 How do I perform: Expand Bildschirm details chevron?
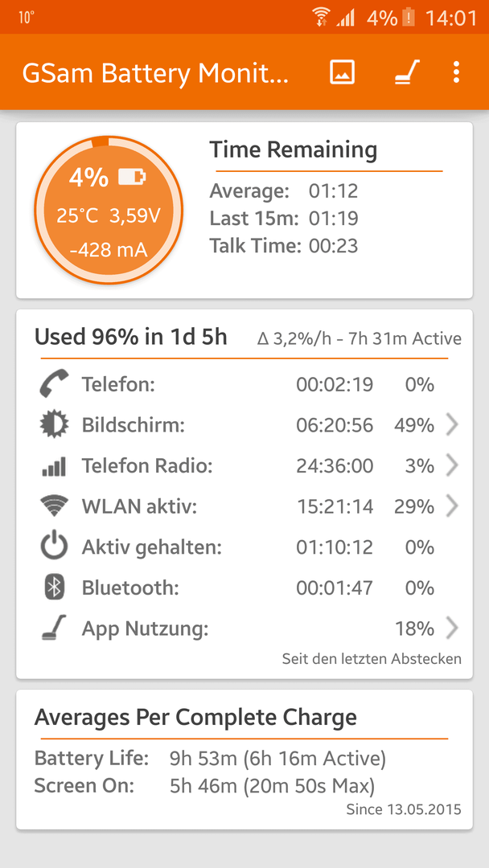[x=453, y=425]
